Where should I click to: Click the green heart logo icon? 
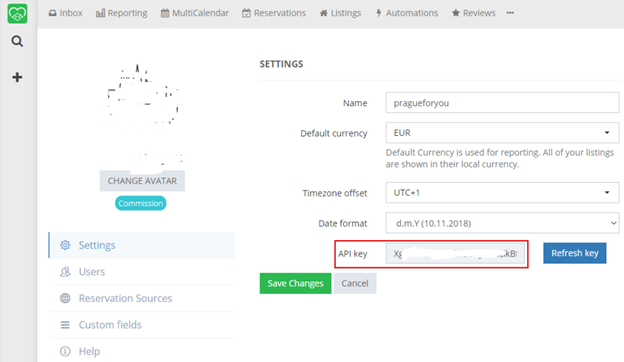(x=17, y=13)
